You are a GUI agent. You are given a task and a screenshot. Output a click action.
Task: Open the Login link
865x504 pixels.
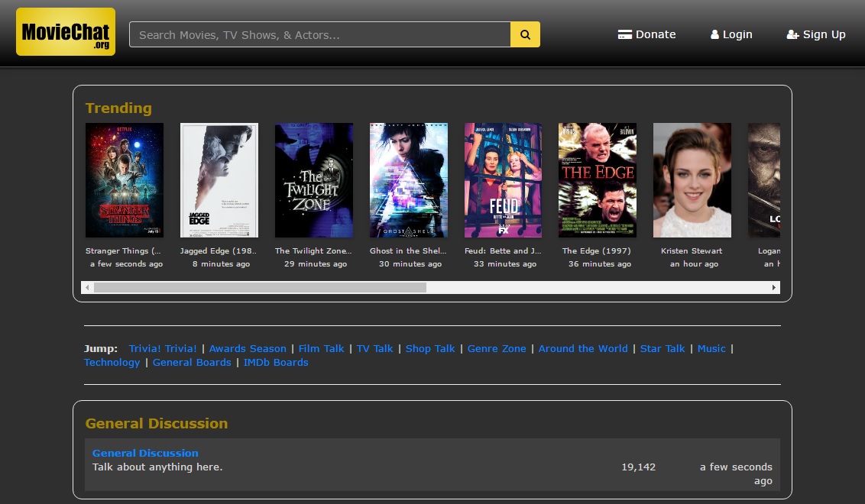(731, 34)
